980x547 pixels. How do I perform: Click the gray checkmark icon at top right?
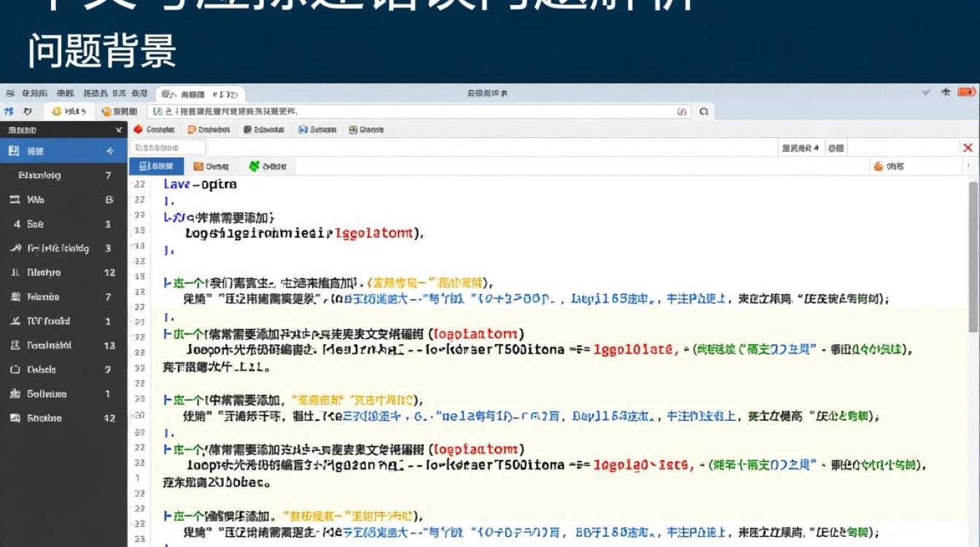[926, 92]
